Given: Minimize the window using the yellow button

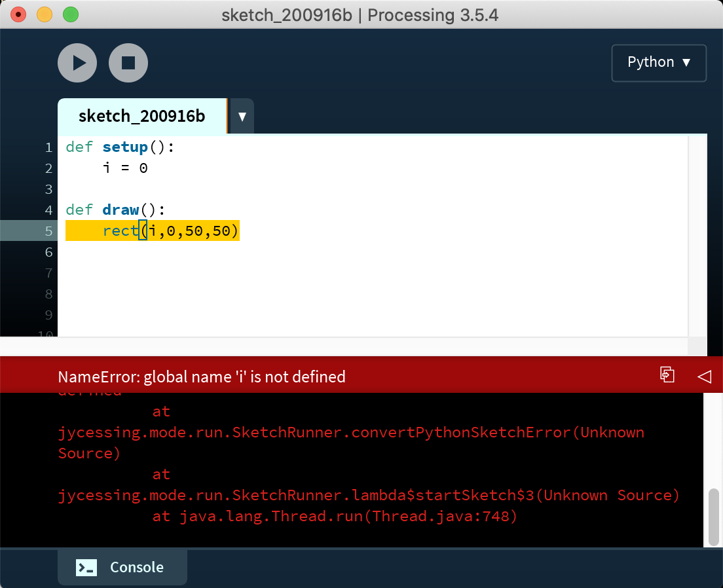Looking at the screenshot, I should pyautogui.click(x=44, y=14).
